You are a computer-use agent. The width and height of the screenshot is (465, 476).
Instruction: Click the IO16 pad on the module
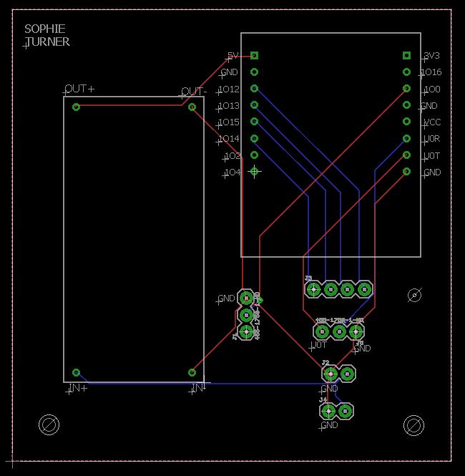click(406, 72)
